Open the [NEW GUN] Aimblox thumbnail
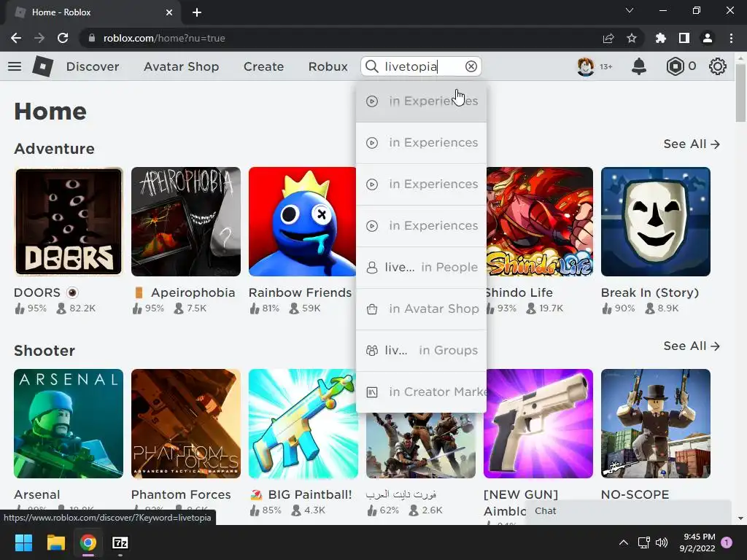Viewport: 747px width, 560px height. 538,424
